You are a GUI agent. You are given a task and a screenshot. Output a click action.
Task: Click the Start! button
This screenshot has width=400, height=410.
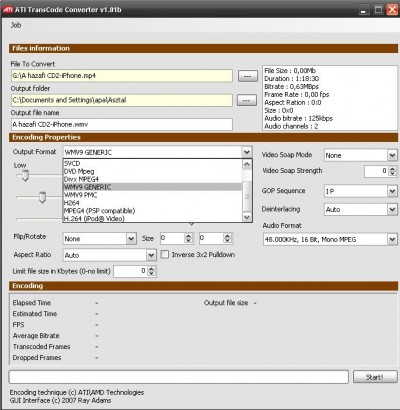pos(375,377)
